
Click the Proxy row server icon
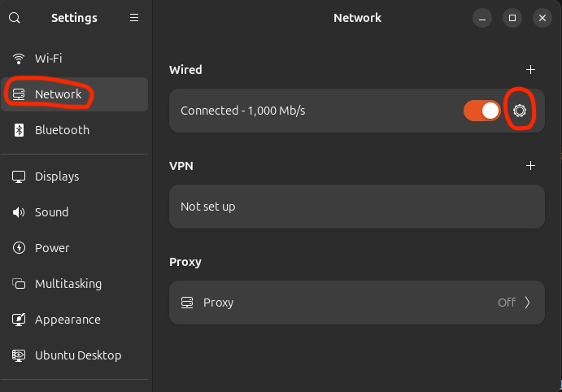coord(187,303)
